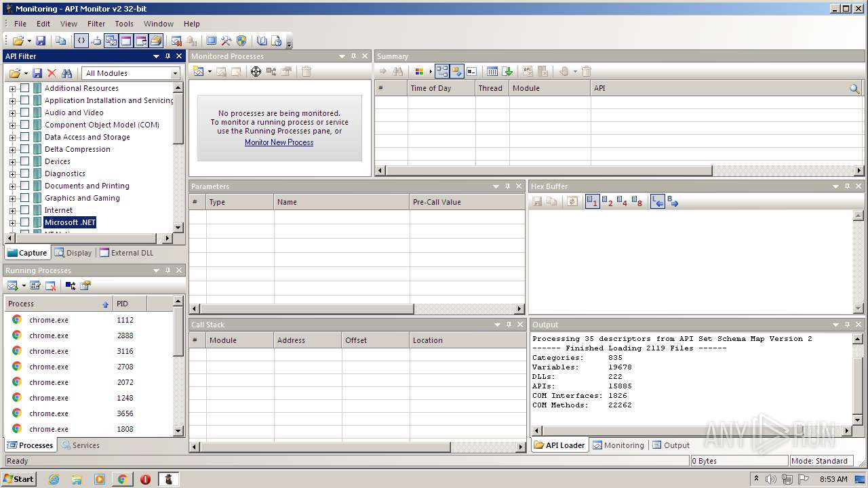Click the Time of Day column header
This screenshot has width=868, height=488.
tap(441, 88)
